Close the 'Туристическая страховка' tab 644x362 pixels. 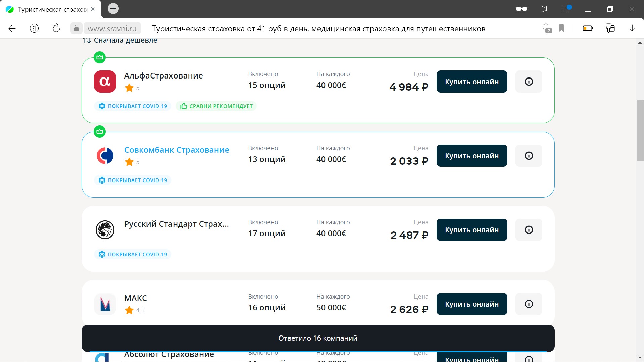pos(93,9)
